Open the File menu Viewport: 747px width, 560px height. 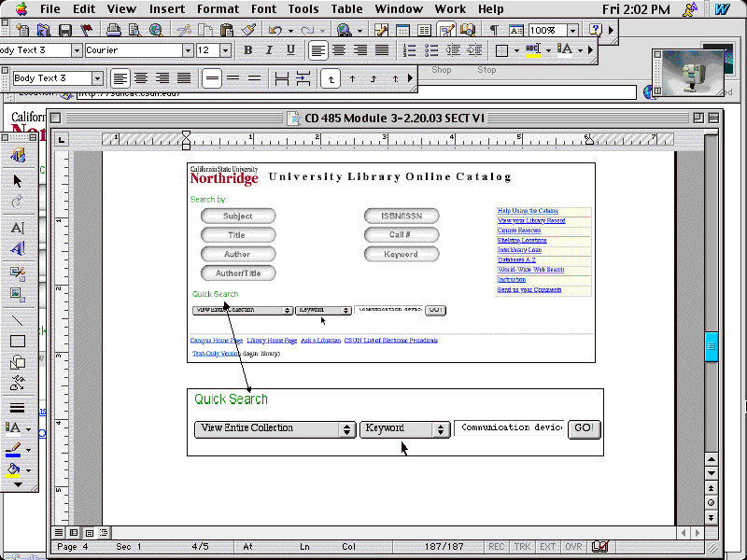(x=50, y=9)
